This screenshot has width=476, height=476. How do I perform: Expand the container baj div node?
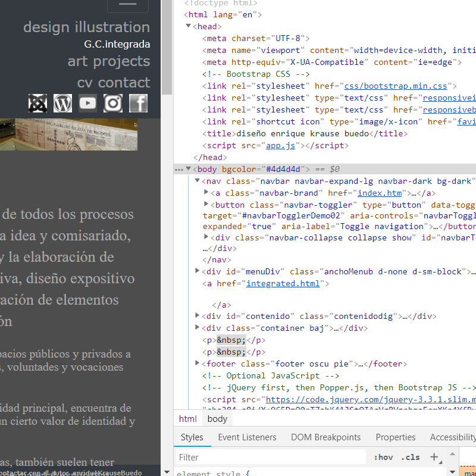click(x=197, y=327)
